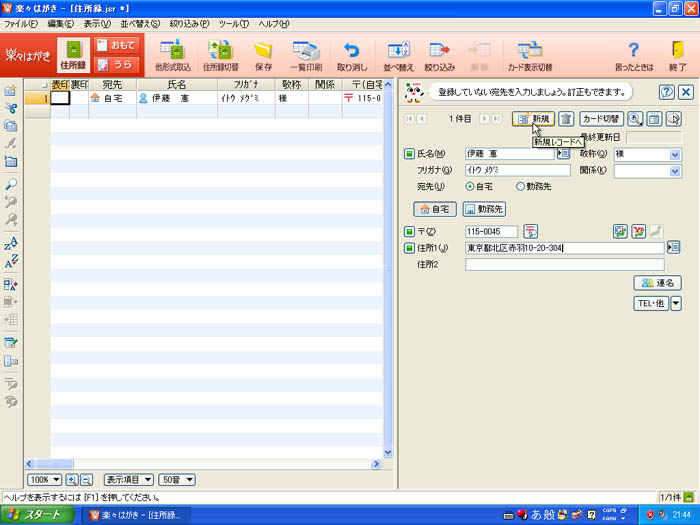This screenshot has height=525, width=700.
Task: Click into the 住所2 input field
Action: point(564,264)
